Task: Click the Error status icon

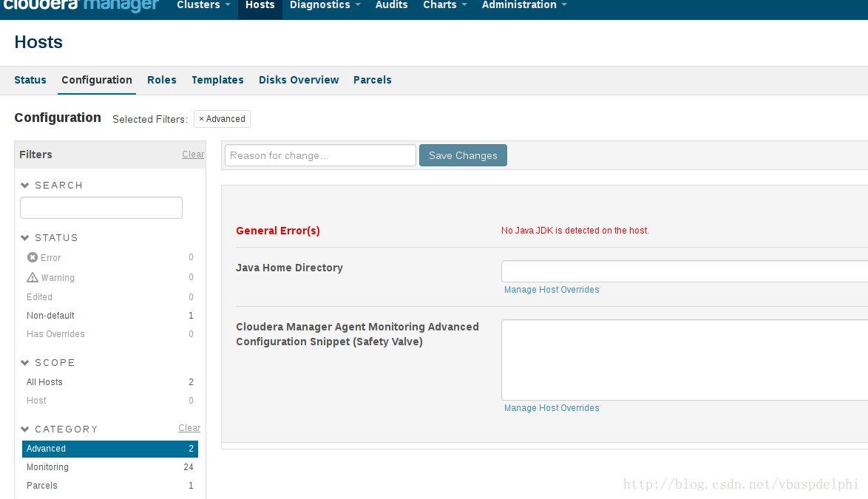Action: (x=33, y=257)
